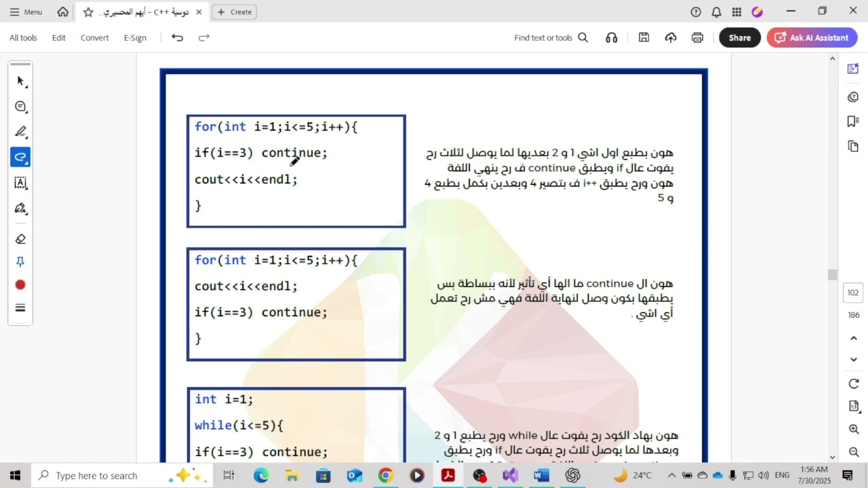Go to next page arrow
The height and width of the screenshot is (488, 868).
854,360
